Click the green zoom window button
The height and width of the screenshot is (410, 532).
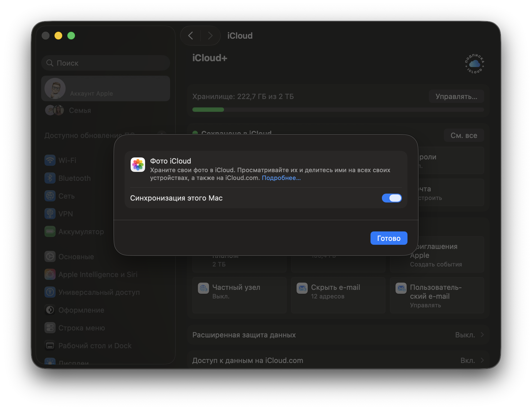71,36
